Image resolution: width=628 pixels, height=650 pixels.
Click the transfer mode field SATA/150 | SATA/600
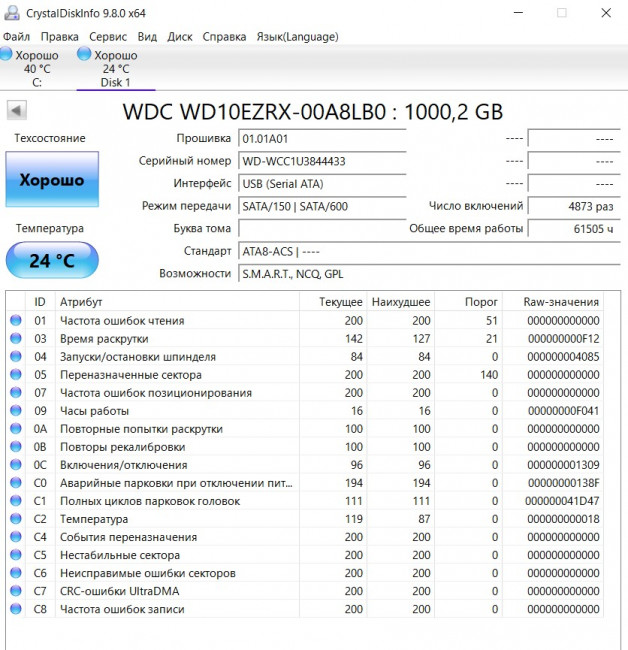coord(322,206)
